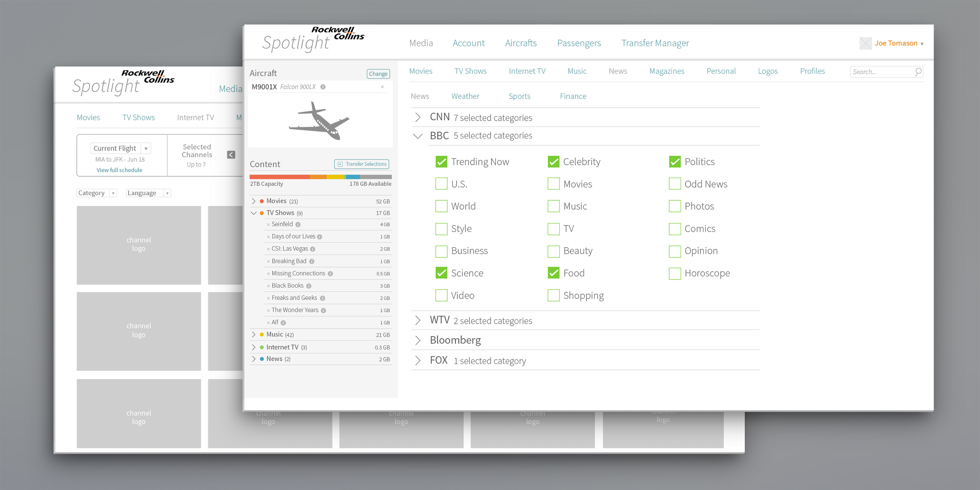Click the back arrow icon beside Selected Channels
The image size is (980, 490).
click(x=231, y=154)
